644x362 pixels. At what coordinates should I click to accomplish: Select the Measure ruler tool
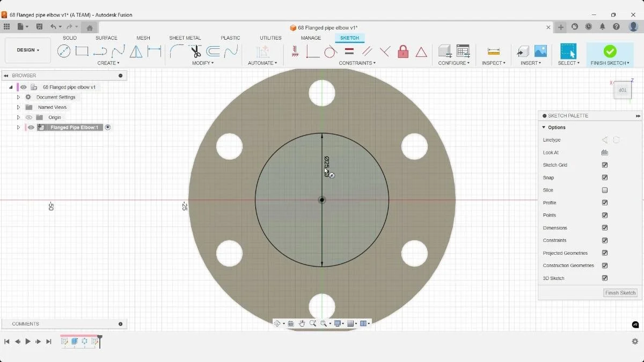[x=494, y=51]
